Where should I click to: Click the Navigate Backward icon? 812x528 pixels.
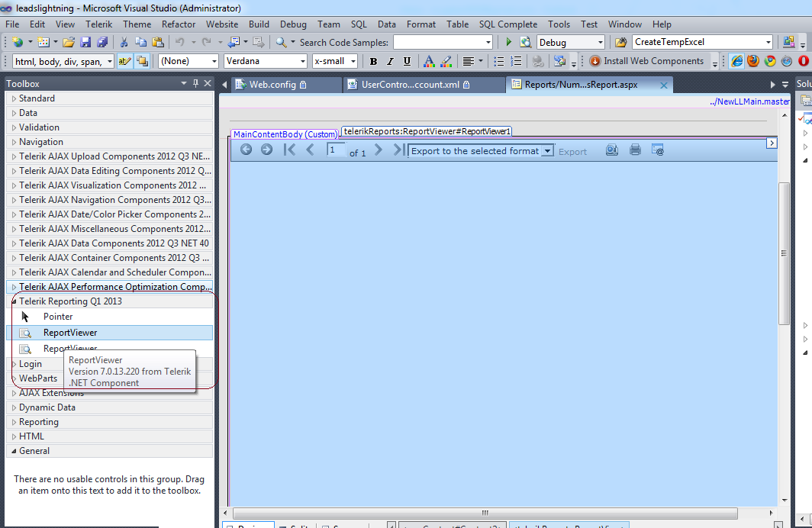[x=234, y=43]
